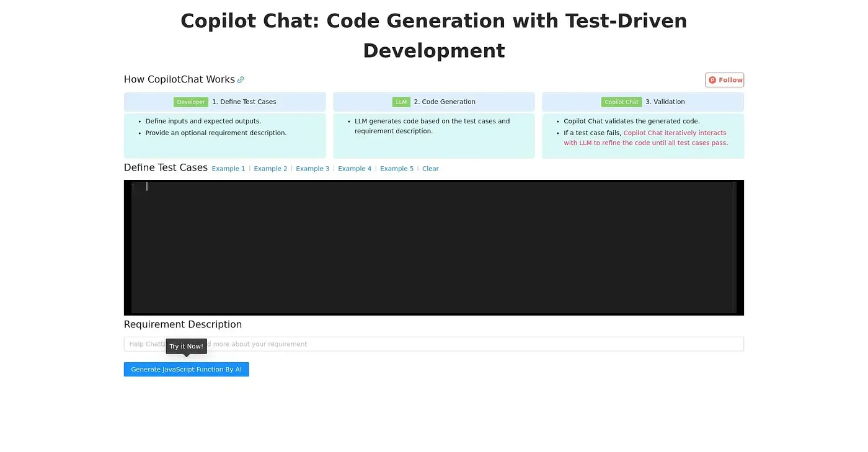The height and width of the screenshot is (452, 868).
Task: Load Example 2 test cases
Action: click(x=270, y=169)
